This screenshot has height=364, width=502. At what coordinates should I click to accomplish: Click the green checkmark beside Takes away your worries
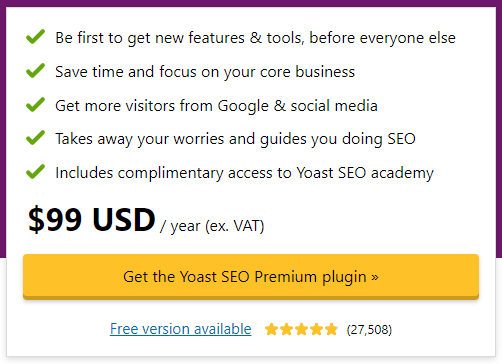pyautogui.click(x=35, y=138)
